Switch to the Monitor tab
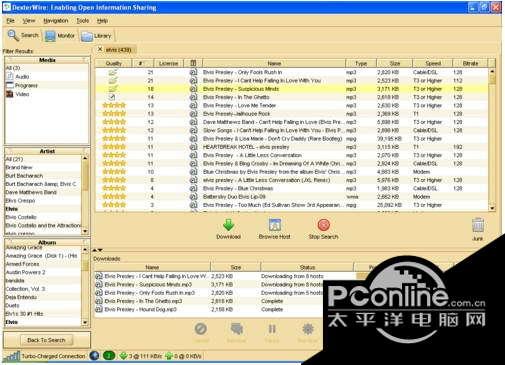505x365 pixels. 60,36
